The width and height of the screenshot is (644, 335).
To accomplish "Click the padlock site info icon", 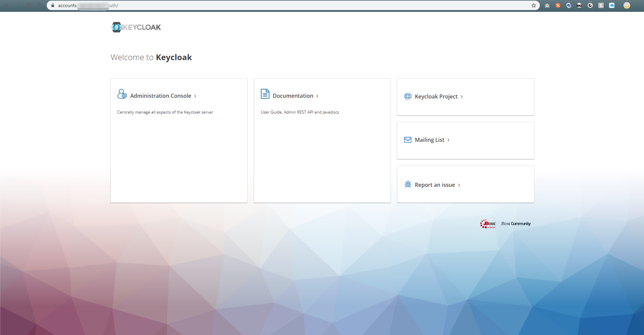I will [53, 5].
